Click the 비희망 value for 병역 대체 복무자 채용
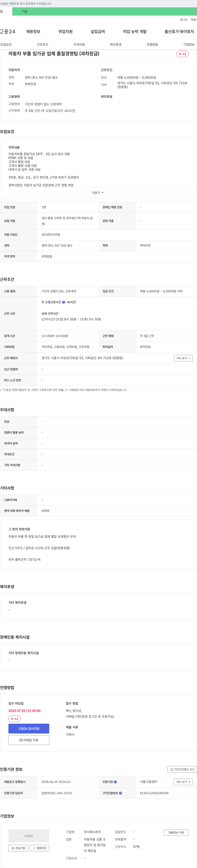Image resolution: width=197 pixels, height=868 pixels. pyautogui.click(x=46, y=511)
